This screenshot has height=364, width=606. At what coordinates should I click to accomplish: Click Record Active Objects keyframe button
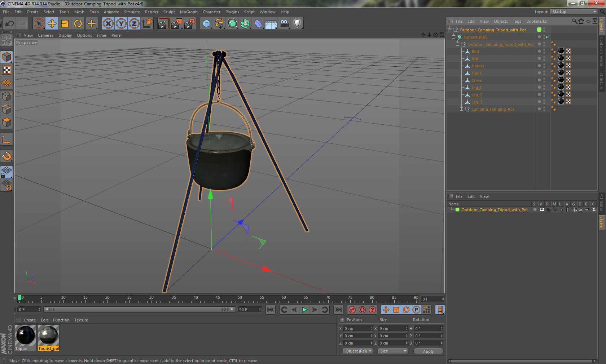tap(352, 310)
